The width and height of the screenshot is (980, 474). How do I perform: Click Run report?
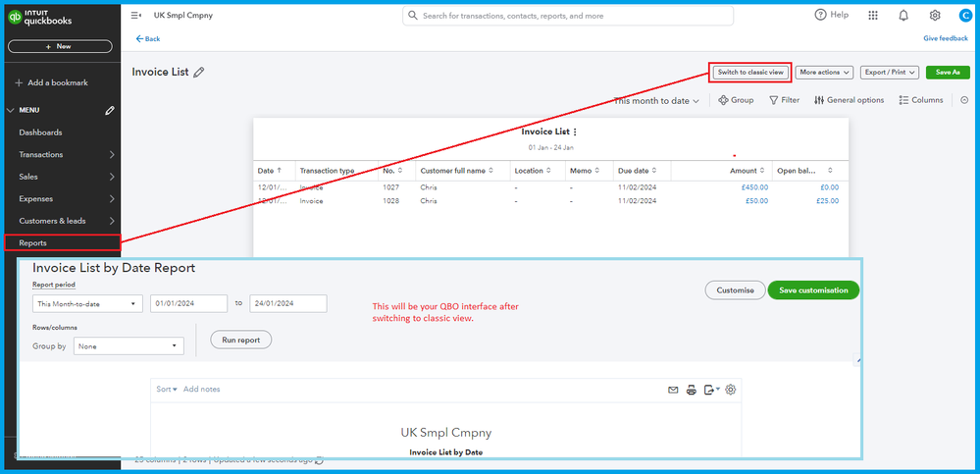[x=241, y=340]
